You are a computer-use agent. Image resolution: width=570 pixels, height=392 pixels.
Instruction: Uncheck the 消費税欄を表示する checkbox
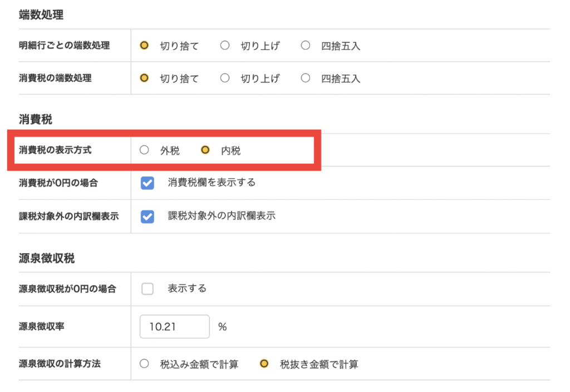(x=148, y=183)
